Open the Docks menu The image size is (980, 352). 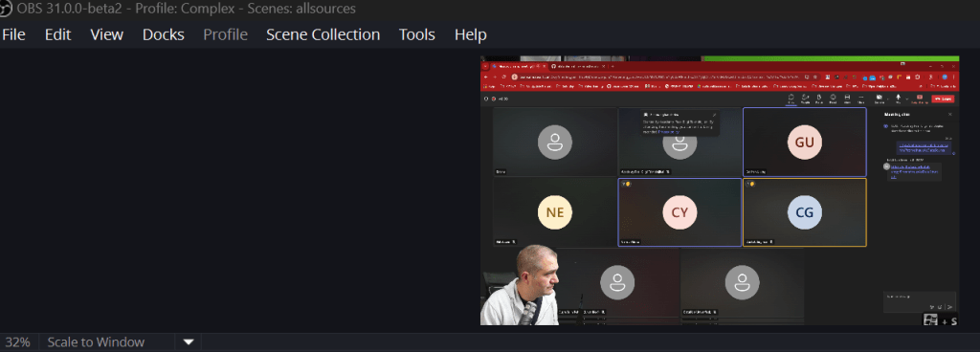point(163,34)
